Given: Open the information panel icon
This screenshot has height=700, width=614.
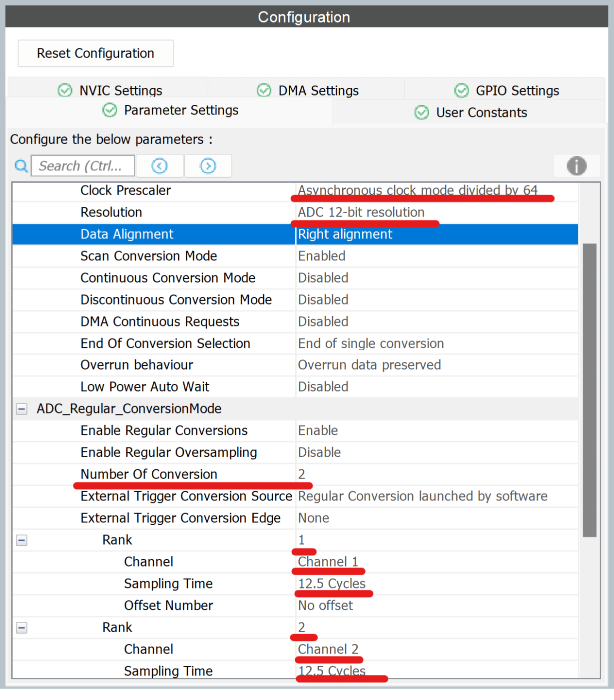Looking at the screenshot, I should coord(577,165).
